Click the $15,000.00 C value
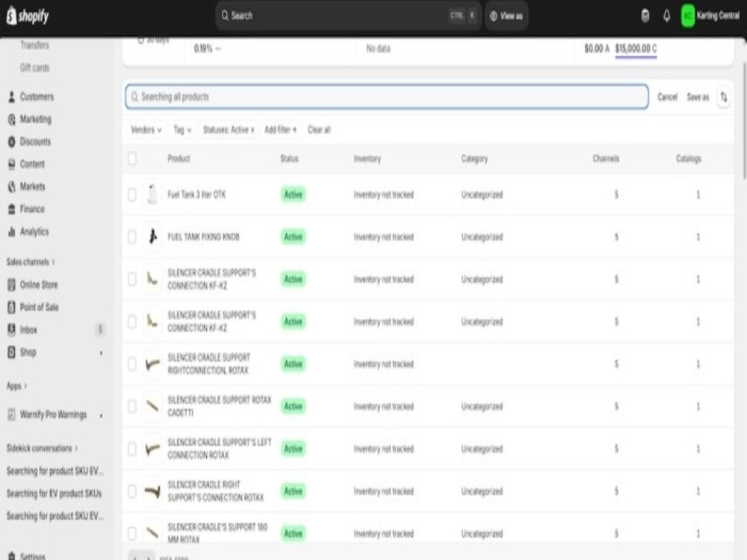The width and height of the screenshot is (747, 560). [636, 49]
